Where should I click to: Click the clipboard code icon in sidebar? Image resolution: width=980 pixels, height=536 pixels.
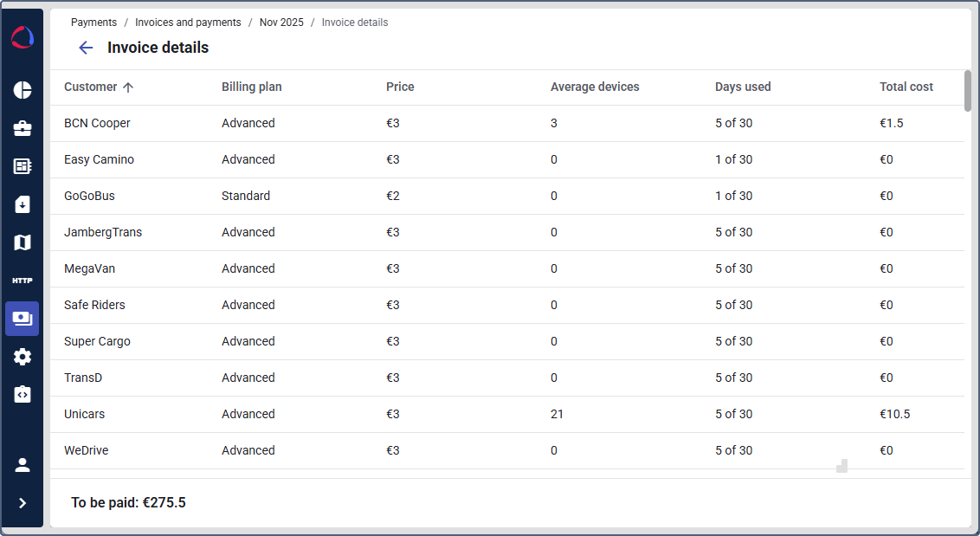(x=23, y=395)
